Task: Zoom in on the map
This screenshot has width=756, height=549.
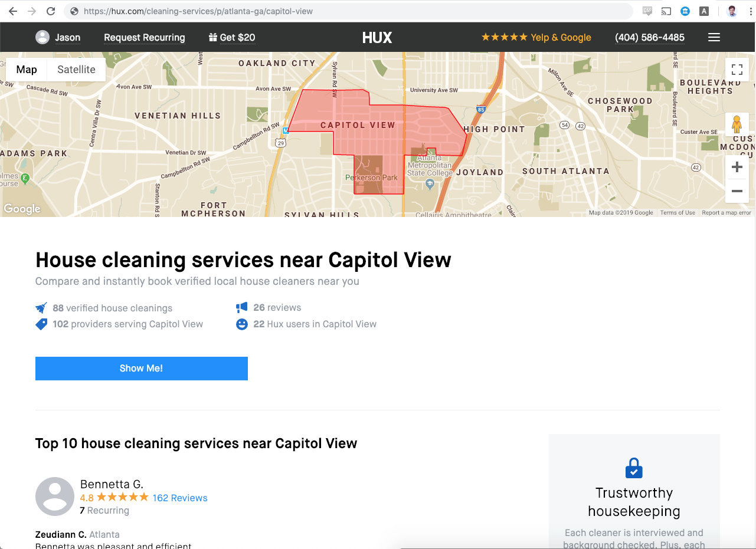Action: tap(737, 167)
